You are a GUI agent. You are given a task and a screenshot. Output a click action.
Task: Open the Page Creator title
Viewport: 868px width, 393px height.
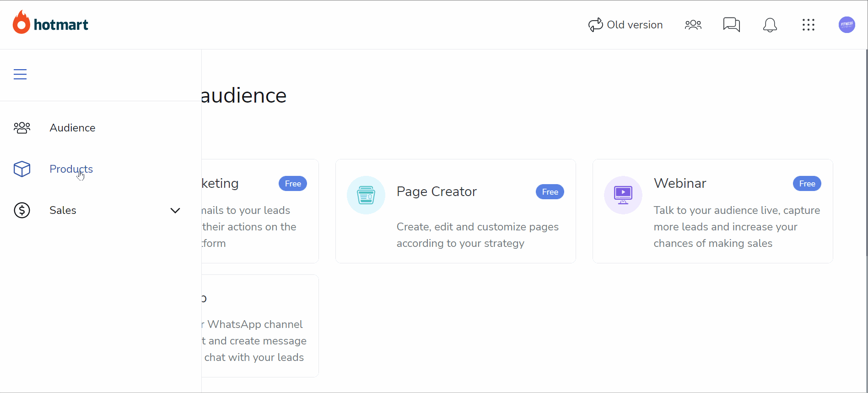pyautogui.click(x=437, y=191)
